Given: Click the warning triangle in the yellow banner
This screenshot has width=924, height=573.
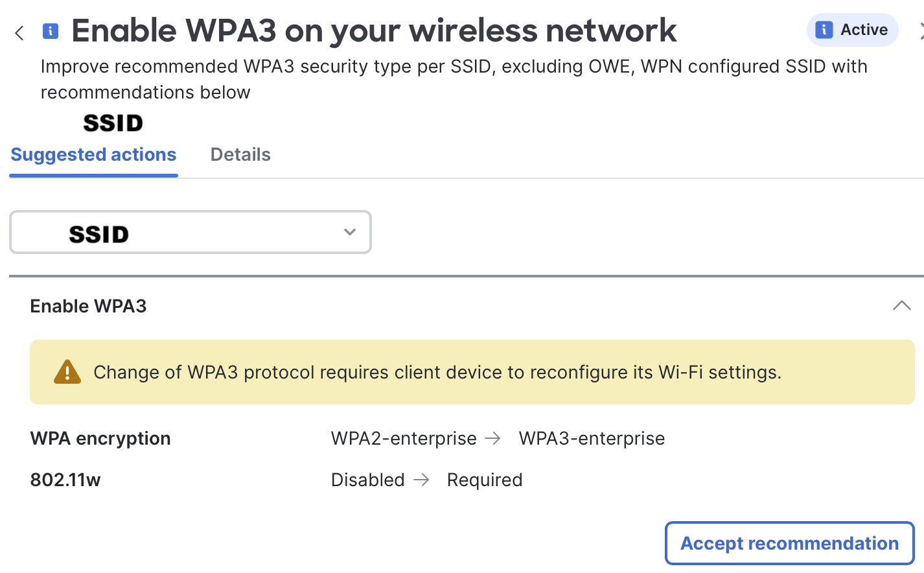Looking at the screenshot, I should [x=67, y=371].
